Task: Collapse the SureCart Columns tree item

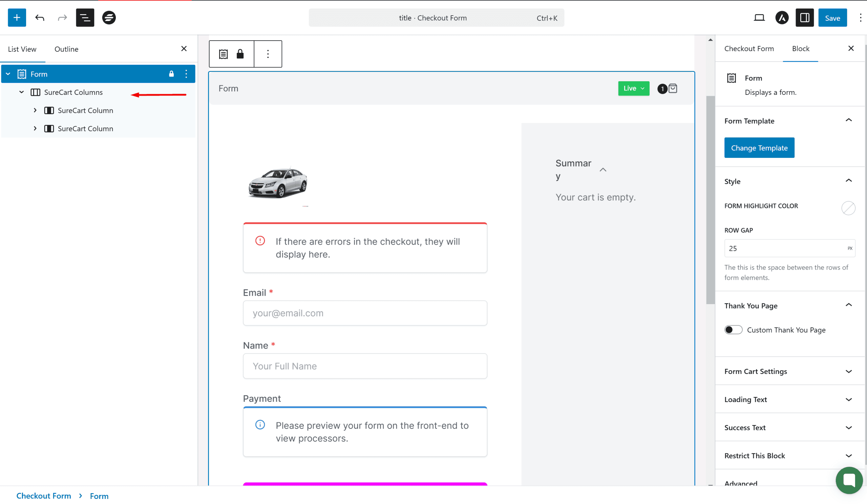Action: click(x=21, y=92)
